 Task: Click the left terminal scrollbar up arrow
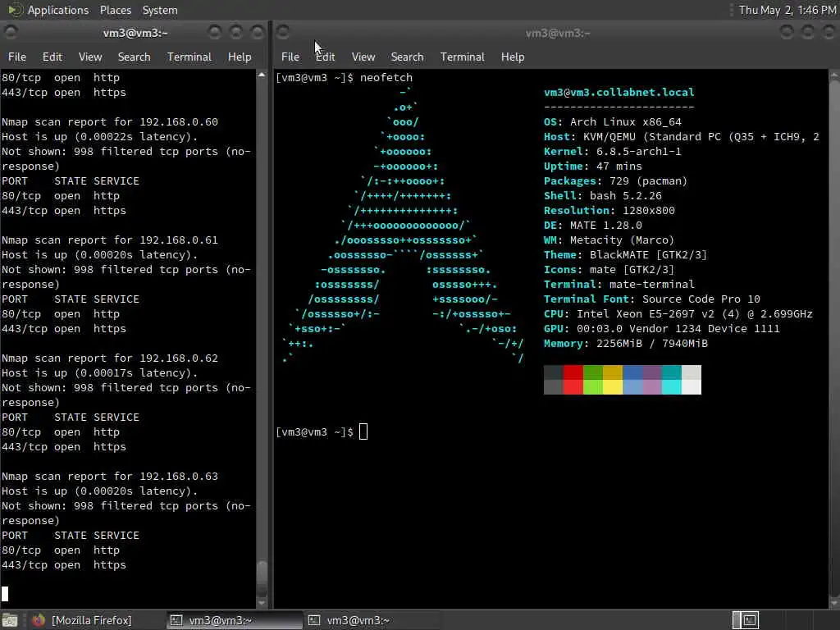coord(262,75)
